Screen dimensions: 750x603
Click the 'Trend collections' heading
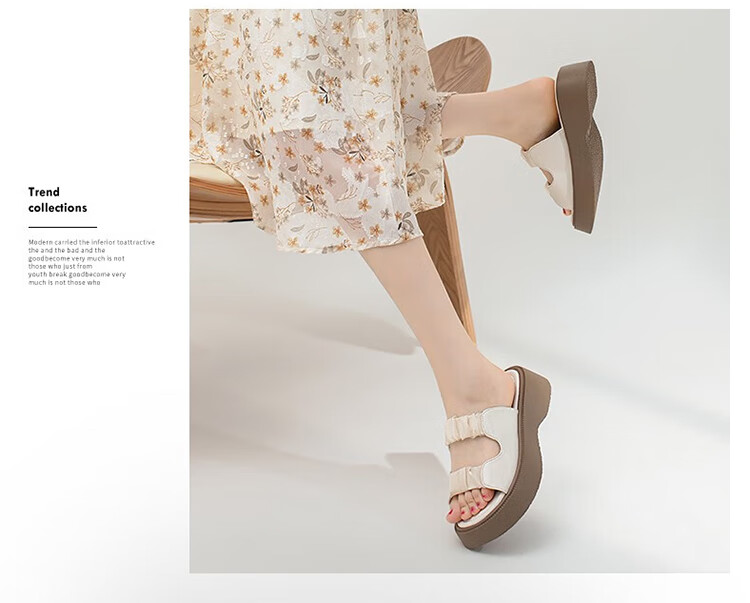(x=57, y=200)
